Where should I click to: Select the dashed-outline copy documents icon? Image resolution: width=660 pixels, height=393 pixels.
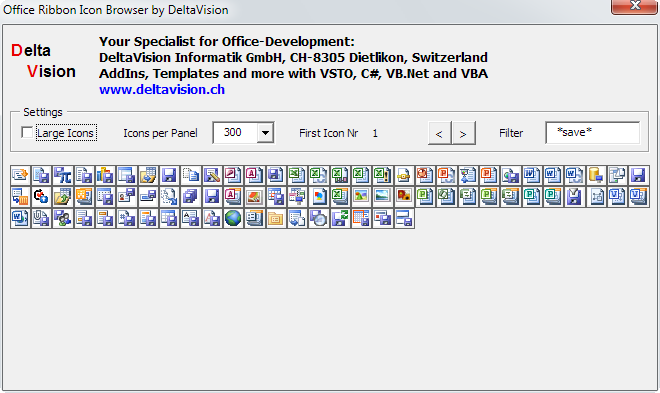[191, 175]
